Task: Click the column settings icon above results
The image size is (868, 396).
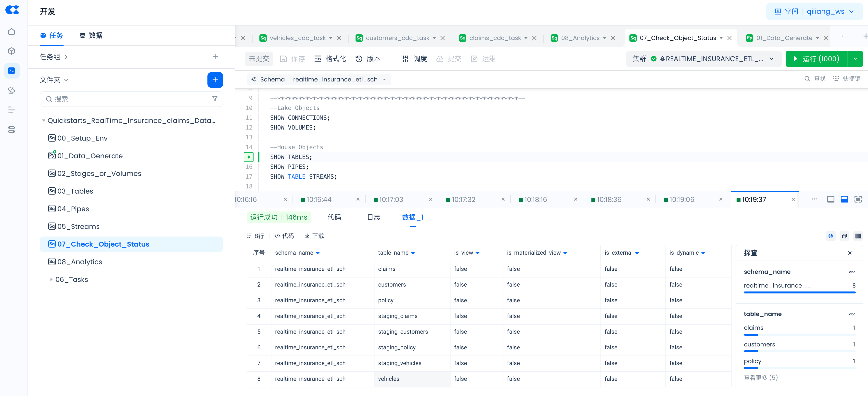Action: click(858, 236)
